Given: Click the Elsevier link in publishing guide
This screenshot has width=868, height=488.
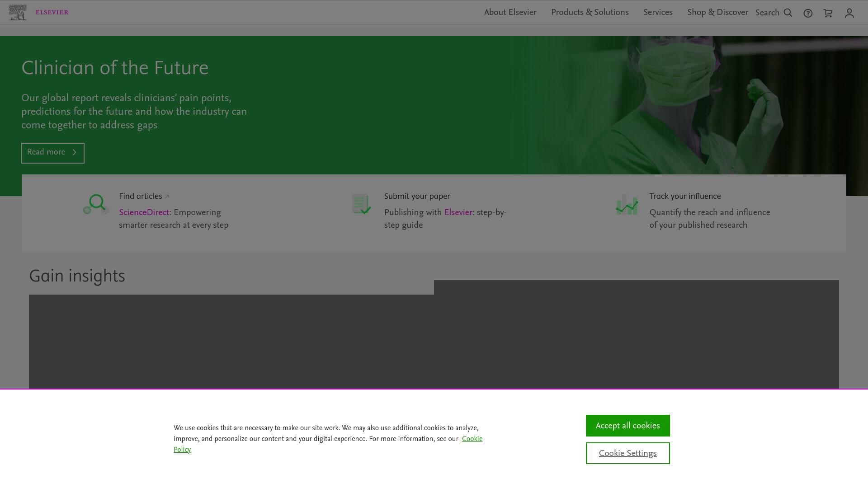Looking at the screenshot, I should [458, 213].
